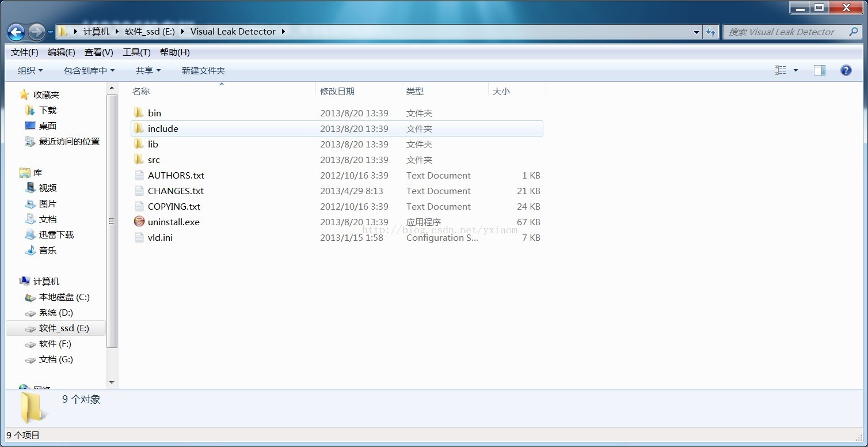The width and height of the screenshot is (868, 447).
Task: Select the src folder icon
Action: click(139, 160)
